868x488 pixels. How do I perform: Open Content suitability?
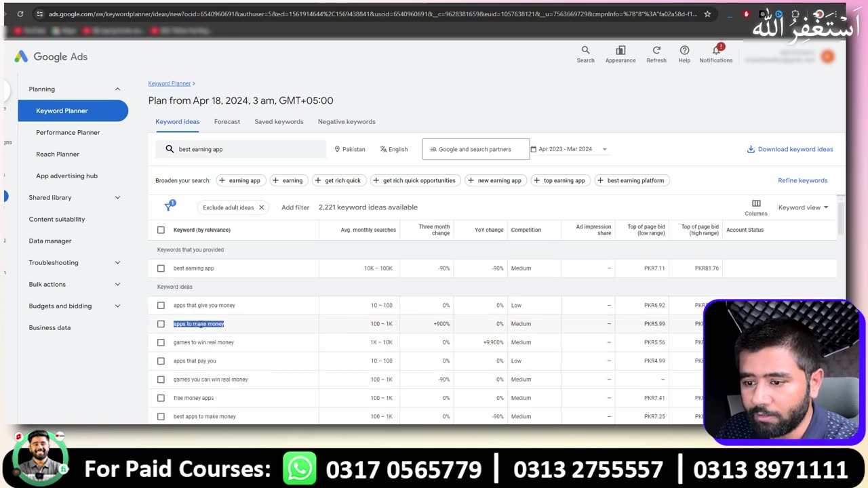tap(57, 219)
